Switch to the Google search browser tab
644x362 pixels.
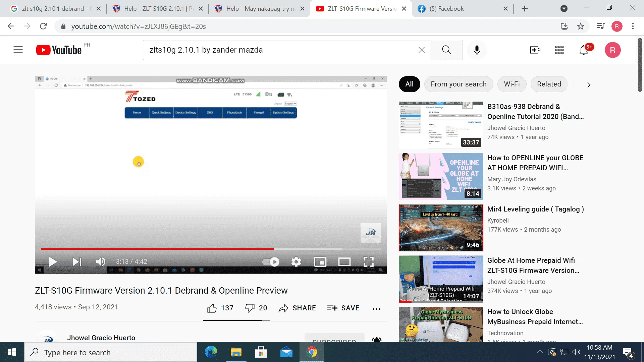pyautogui.click(x=56, y=9)
